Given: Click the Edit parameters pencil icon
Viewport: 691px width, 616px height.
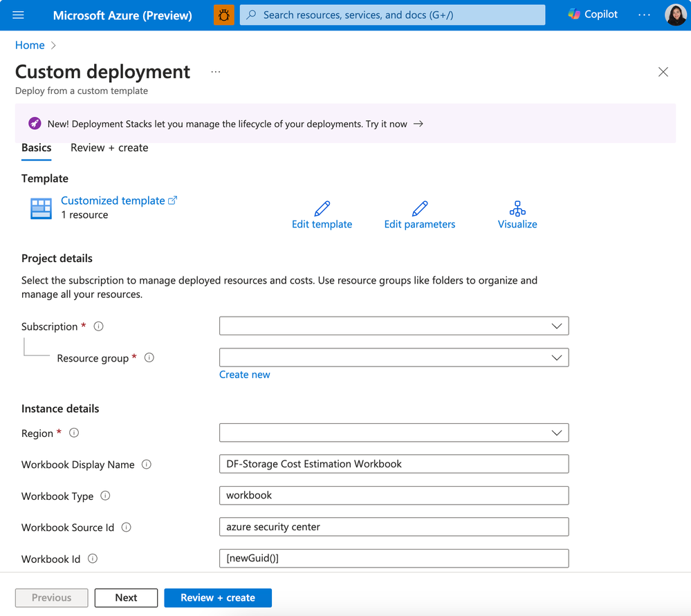Looking at the screenshot, I should (420, 208).
